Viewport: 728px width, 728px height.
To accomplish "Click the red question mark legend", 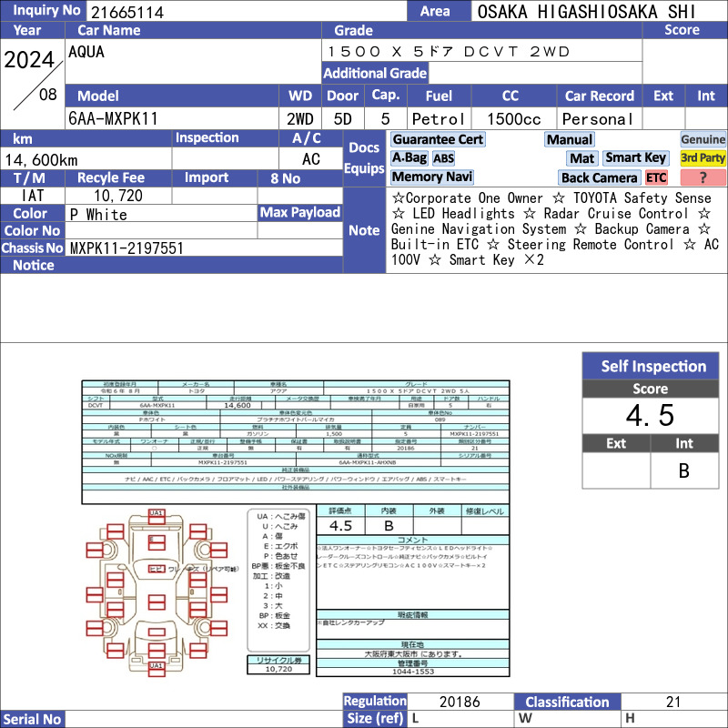I will pos(703,177).
